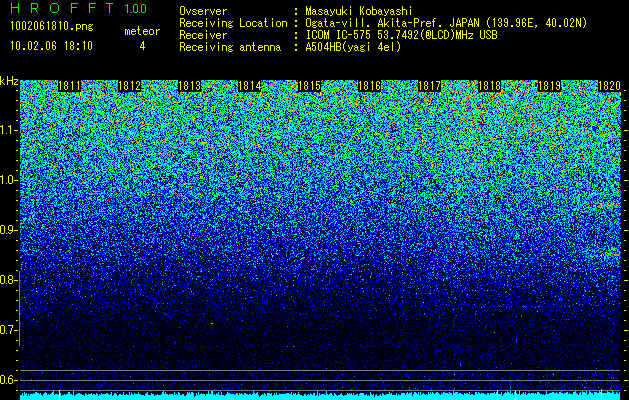Click the cyan signal level strip at bottom
The image size is (629, 400).
point(320,396)
